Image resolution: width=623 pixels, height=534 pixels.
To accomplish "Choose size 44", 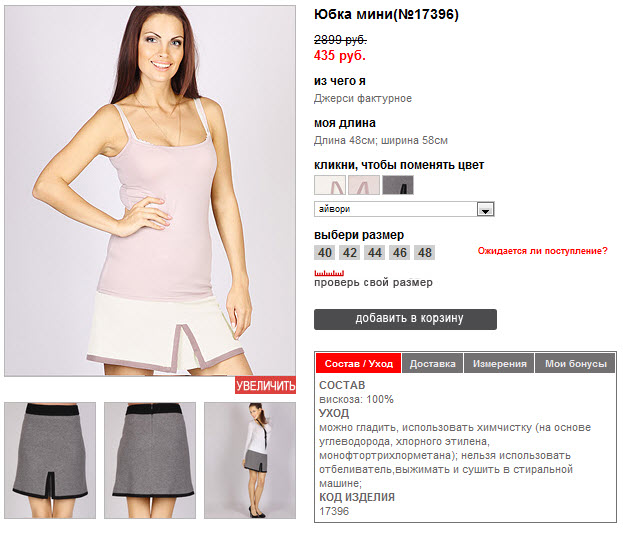I will point(375,253).
